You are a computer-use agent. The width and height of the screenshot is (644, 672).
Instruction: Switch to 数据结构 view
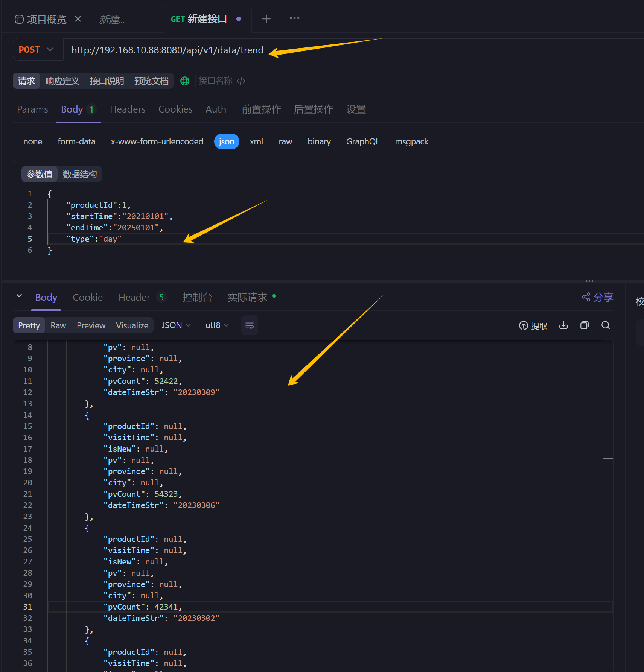click(x=80, y=174)
